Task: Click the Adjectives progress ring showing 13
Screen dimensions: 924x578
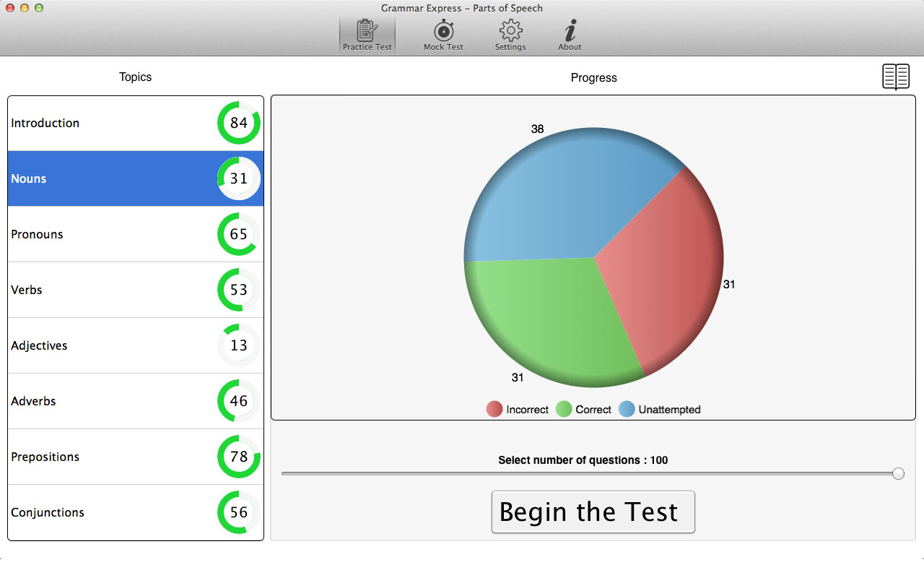Action: coord(238,345)
